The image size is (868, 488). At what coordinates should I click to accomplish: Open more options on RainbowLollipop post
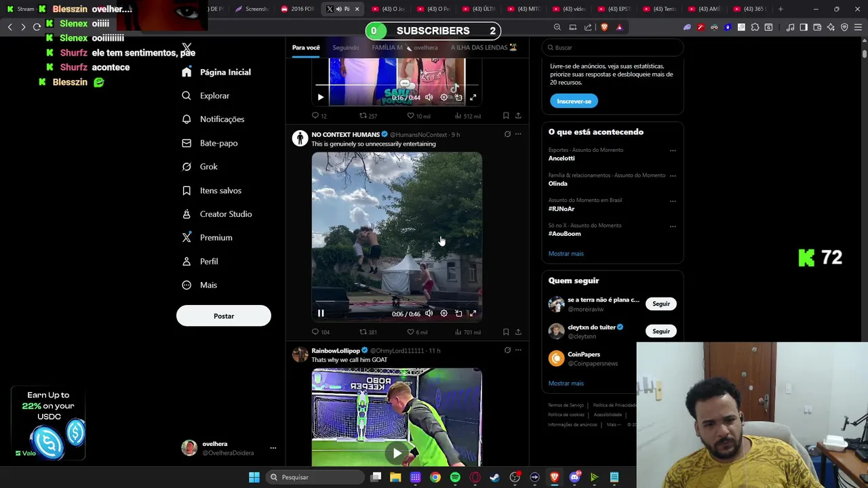tap(518, 350)
